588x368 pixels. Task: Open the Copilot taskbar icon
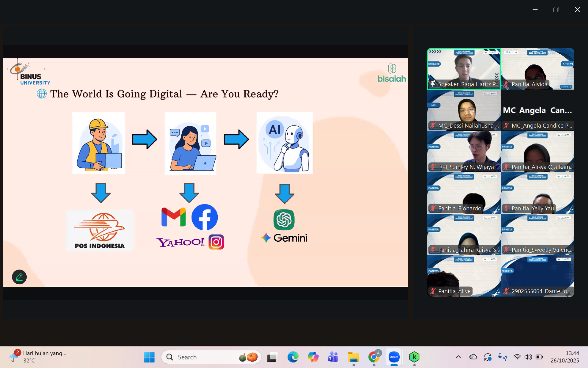point(313,357)
